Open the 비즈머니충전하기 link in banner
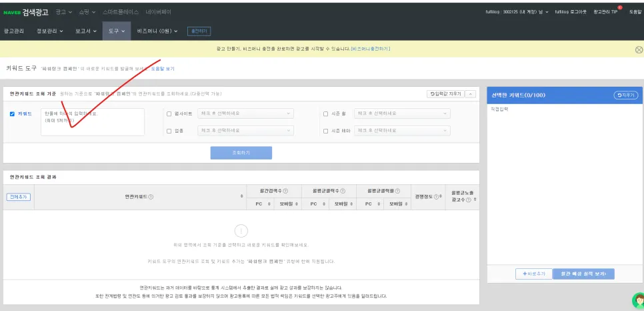The width and height of the screenshot is (644, 311). (371, 49)
